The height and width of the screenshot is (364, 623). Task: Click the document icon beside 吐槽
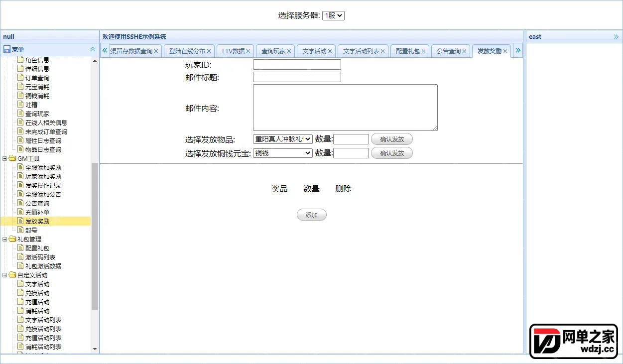20,105
